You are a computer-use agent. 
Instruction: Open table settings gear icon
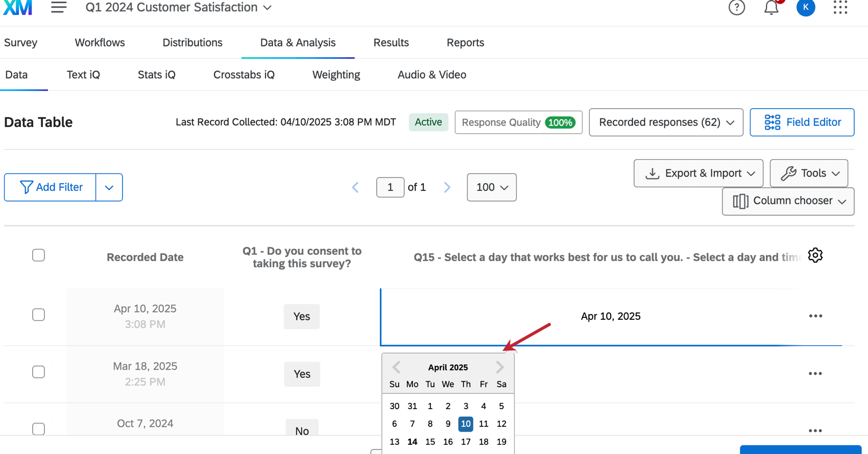(x=815, y=255)
